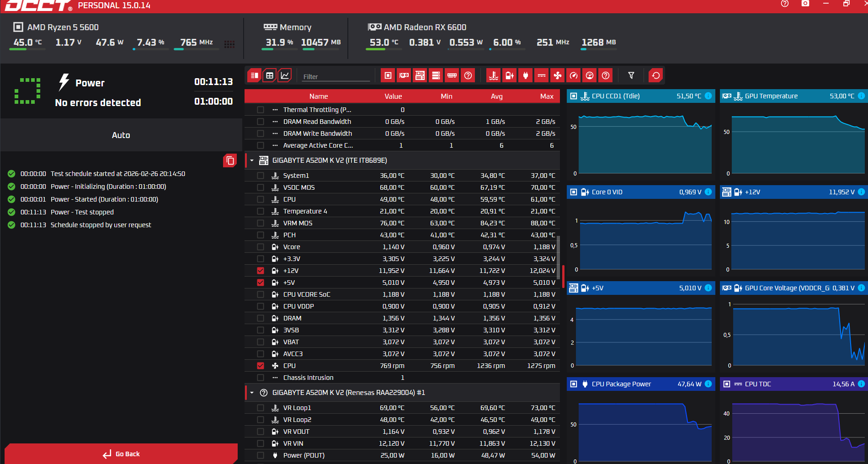Collapse the Renesas RAA229004 #1 group
This screenshot has width=868, height=464.
(x=252, y=393)
